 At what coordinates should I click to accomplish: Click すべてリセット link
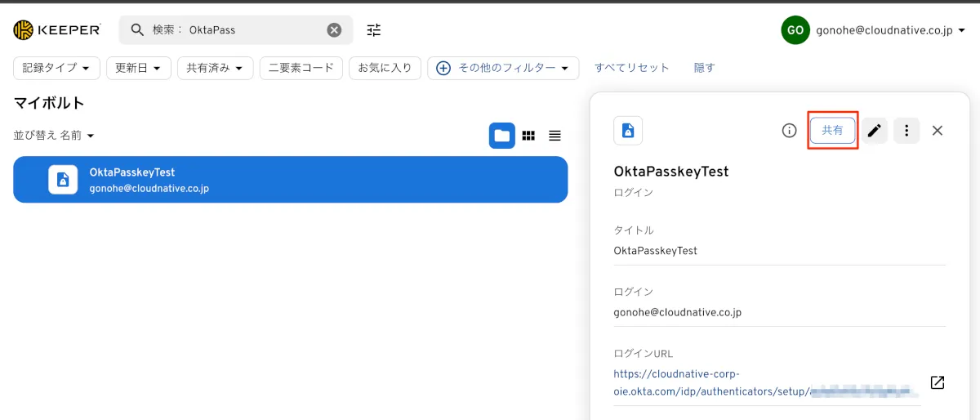pos(632,68)
